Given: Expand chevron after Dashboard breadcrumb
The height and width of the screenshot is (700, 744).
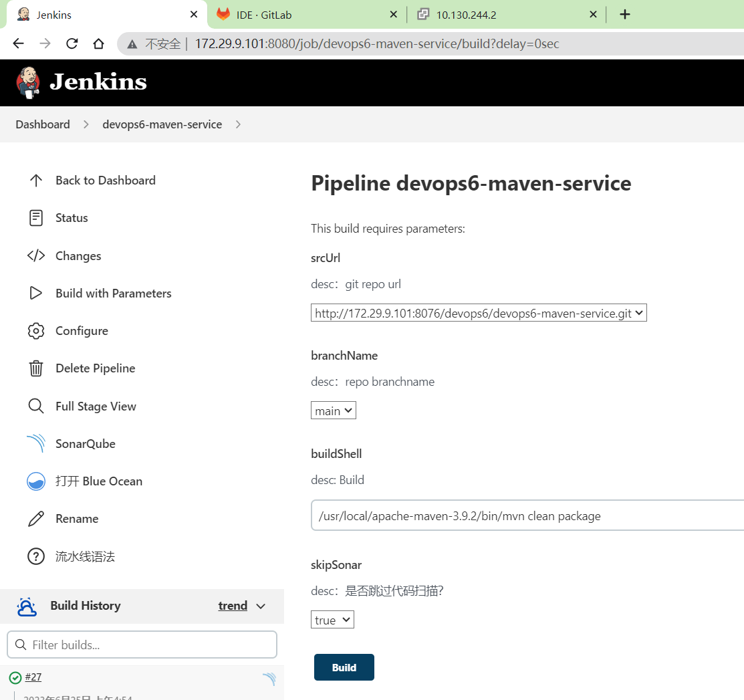Looking at the screenshot, I should point(86,124).
